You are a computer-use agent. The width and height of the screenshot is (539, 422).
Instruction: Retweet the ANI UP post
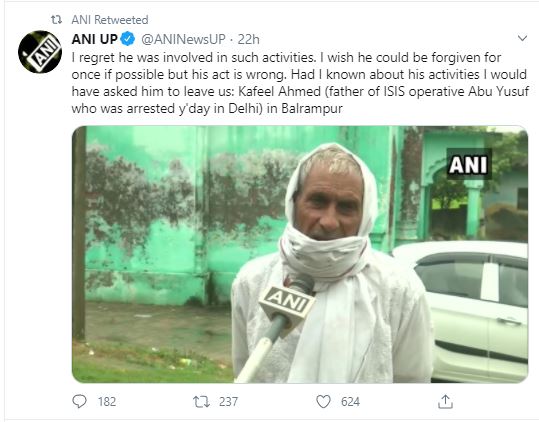(201, 401)
